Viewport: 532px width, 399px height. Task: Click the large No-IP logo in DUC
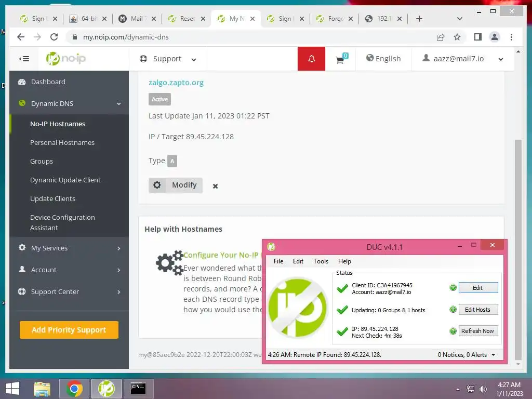tap(297, 308)
